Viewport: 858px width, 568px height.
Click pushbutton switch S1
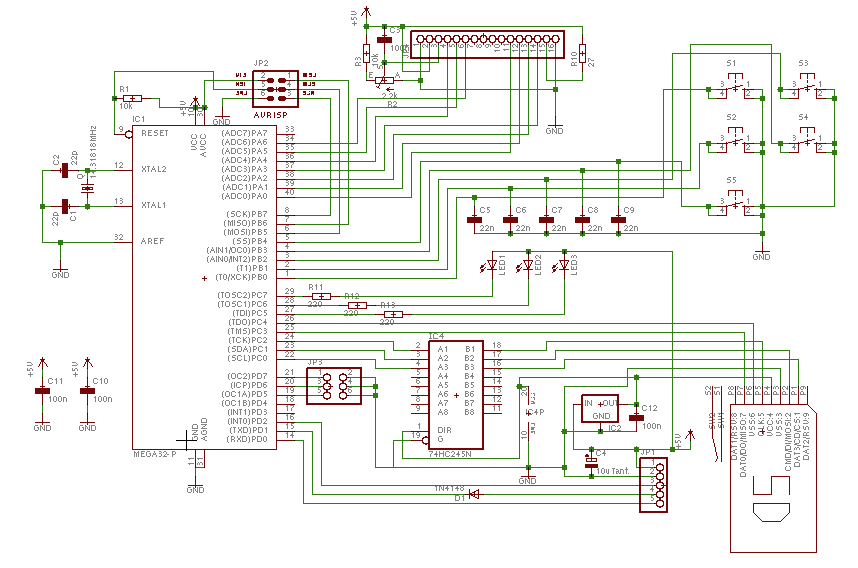pyautogui.click(x=736, y=89)
